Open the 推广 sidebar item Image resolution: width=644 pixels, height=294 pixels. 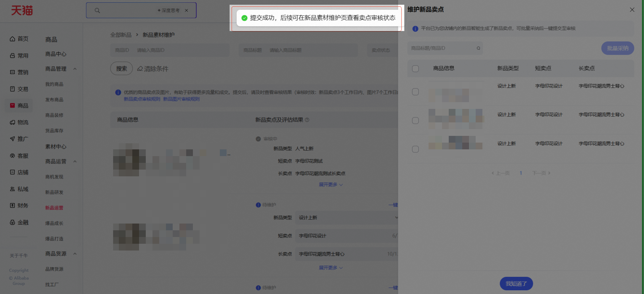(x=19, y=139)
